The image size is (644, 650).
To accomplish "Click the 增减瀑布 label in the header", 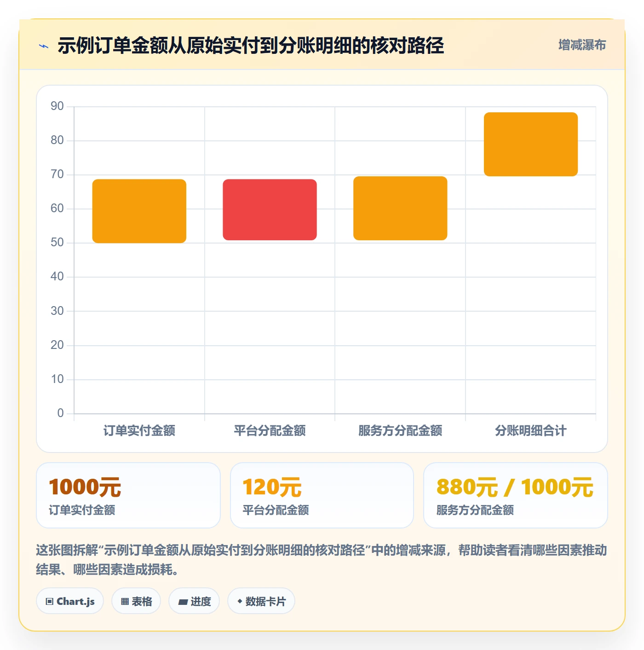I will [x=582, y=45].
